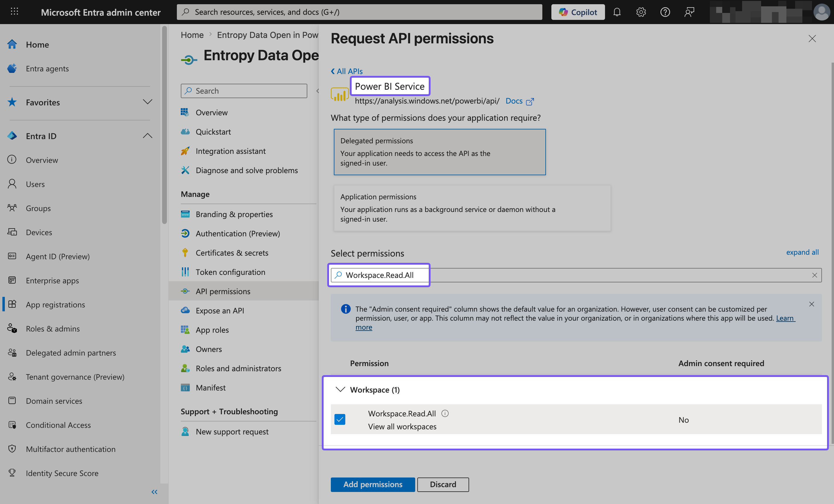Open the notifications bell

point(617,12)
